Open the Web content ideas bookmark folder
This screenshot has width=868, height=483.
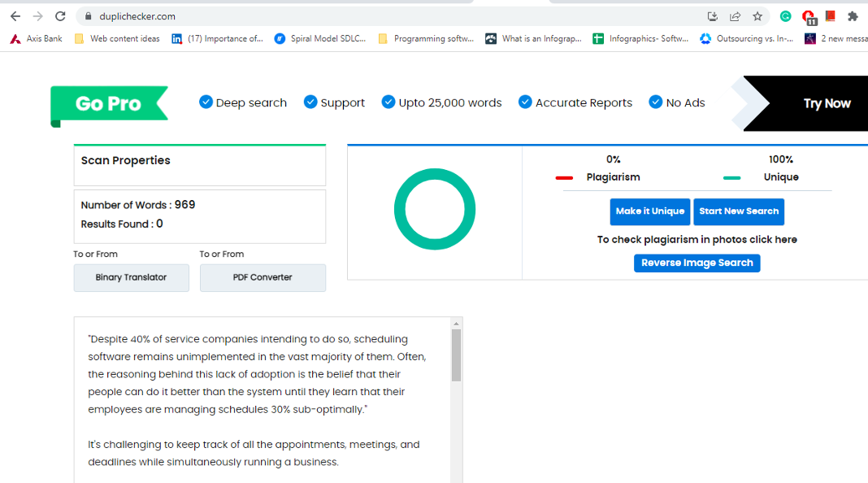117,38
